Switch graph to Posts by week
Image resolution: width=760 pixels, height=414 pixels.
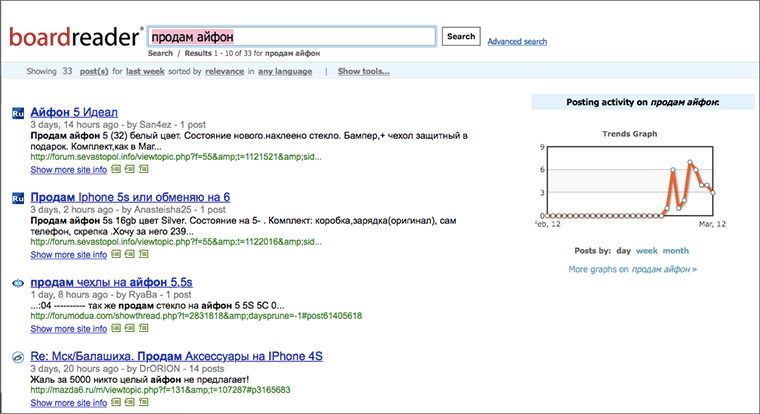point(647,251)
